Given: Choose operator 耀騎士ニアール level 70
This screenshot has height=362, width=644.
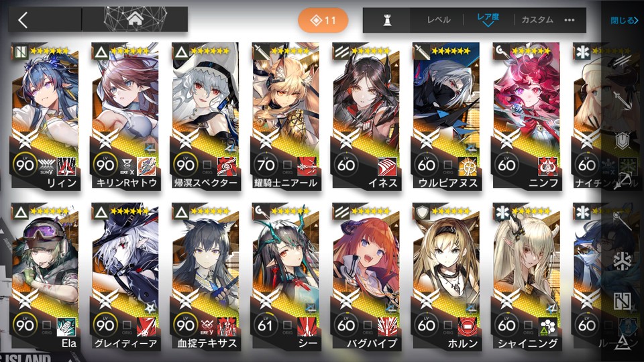Looking at the screenshot, I should coord(286,116).
